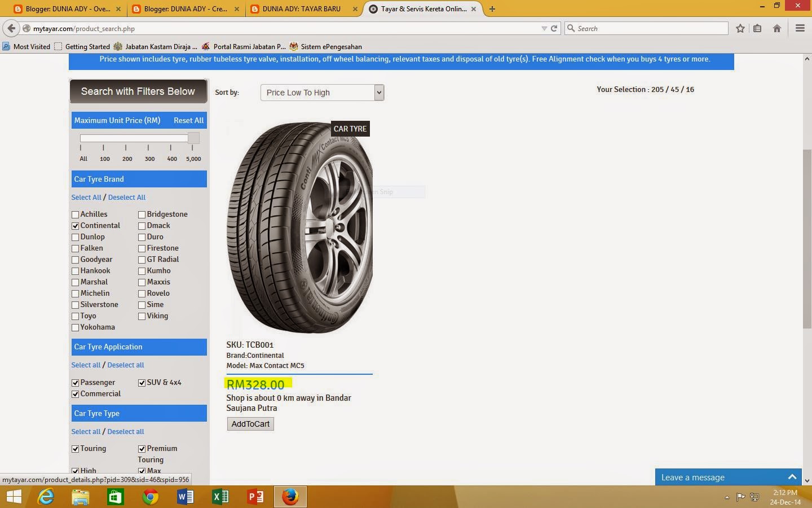This screenshot has height=508, width=812.
Task: Switch to DUNIA ADY: TAYAR BARU tab
Action: tap(304, 9)
